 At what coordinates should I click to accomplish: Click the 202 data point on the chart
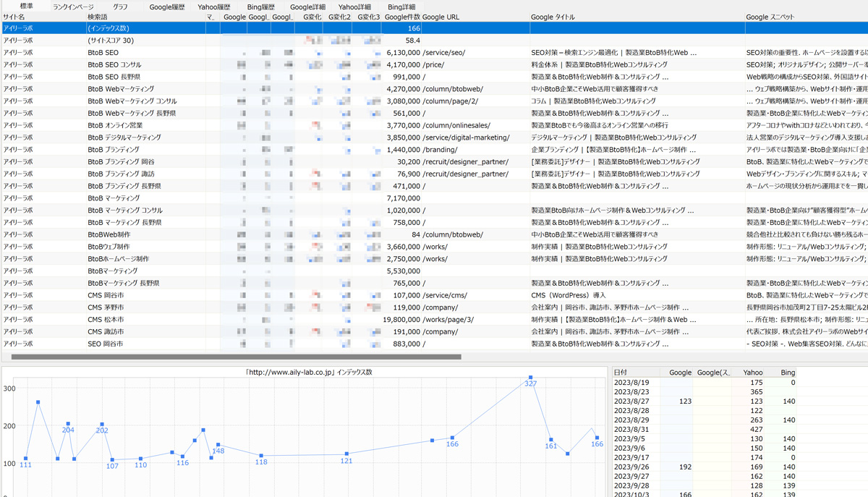tap(102, 425)
